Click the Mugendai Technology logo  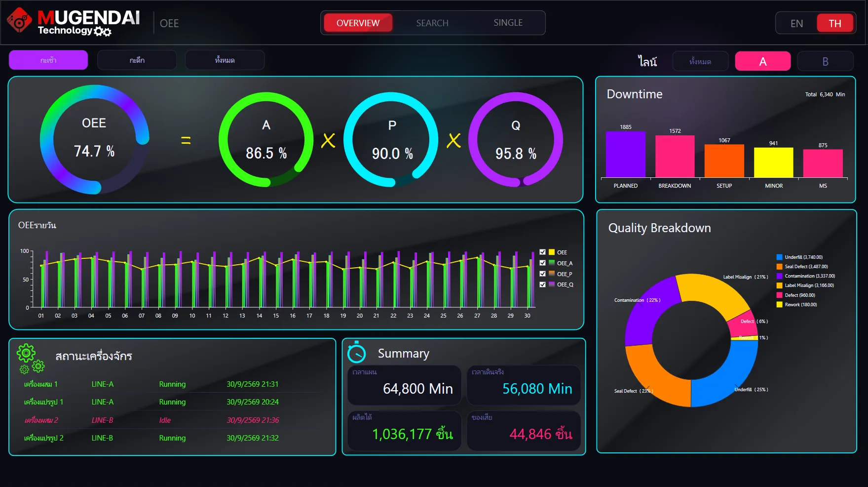coord(73,22)
